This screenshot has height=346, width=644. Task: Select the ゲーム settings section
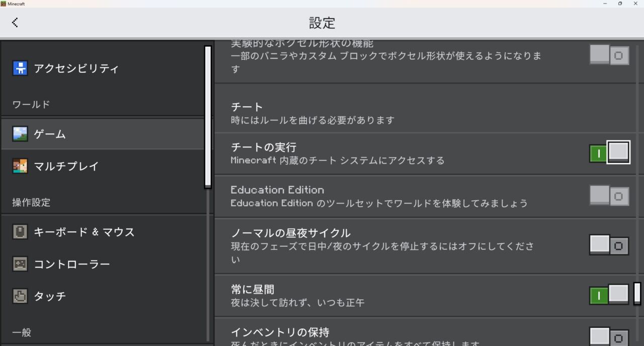(x=103, y=134)
